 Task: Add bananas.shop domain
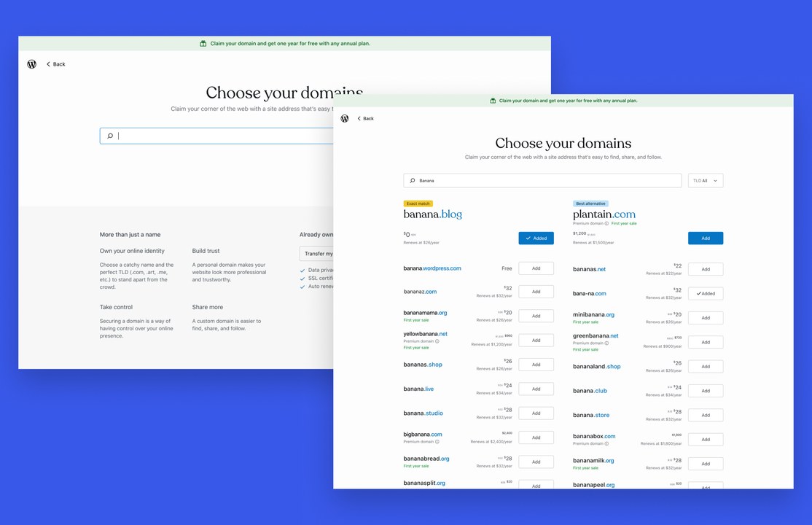pos(536,365)
